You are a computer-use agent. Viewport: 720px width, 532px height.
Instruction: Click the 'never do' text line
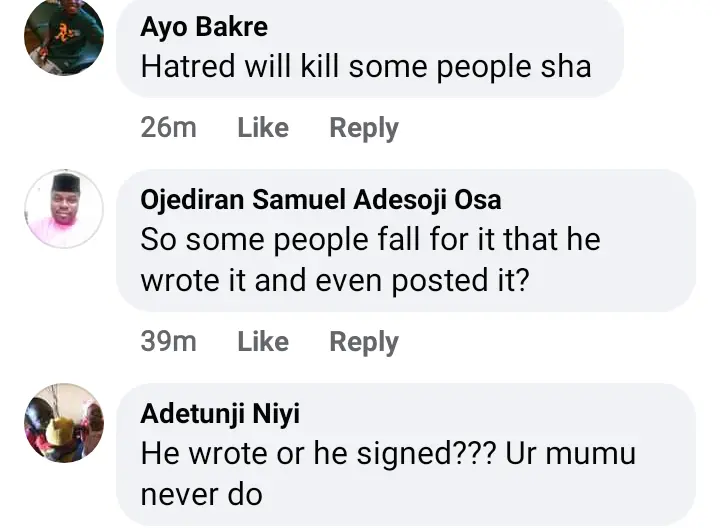202,493
